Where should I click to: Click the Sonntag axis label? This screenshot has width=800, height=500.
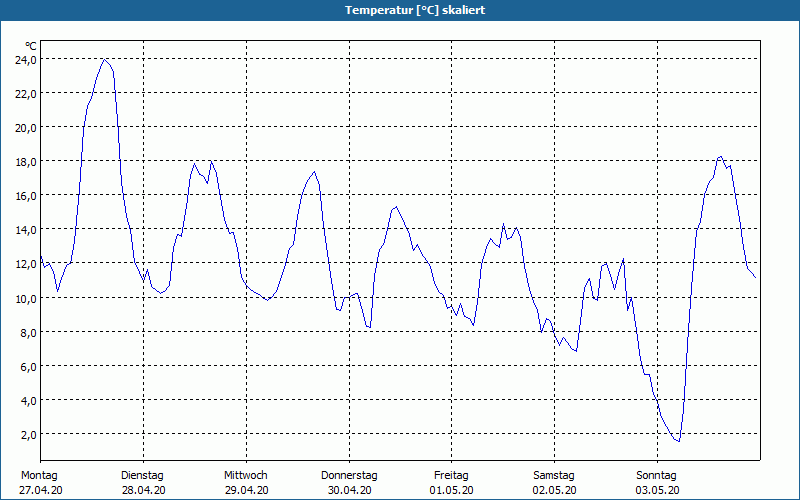pyautogui.click(x=657, y=476)
